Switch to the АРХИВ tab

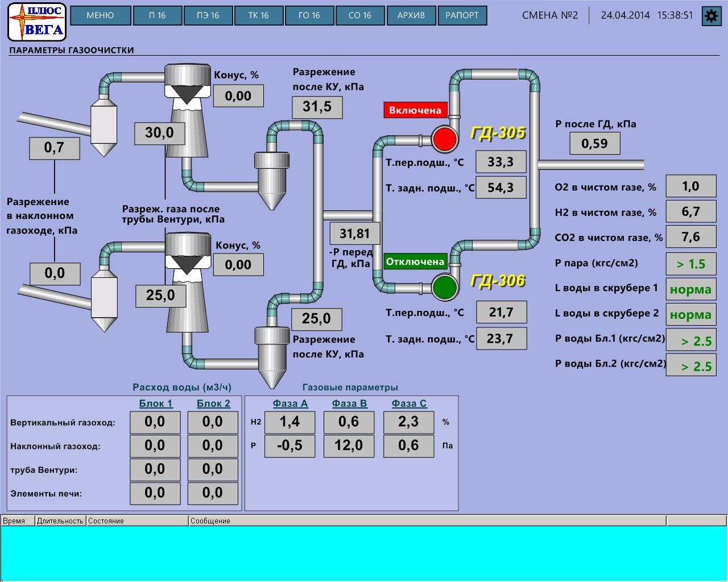click(411, 15)
